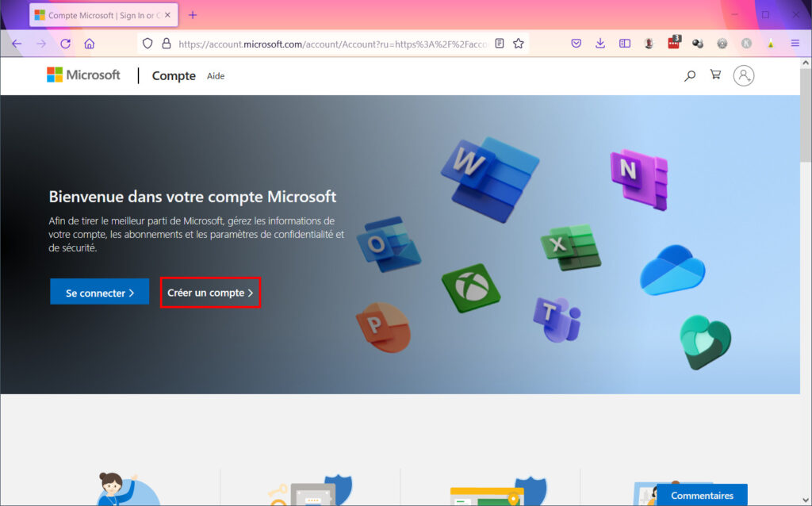Open the browser home page
Viewport: 812px width, 506px height.
tap(90, 44)
